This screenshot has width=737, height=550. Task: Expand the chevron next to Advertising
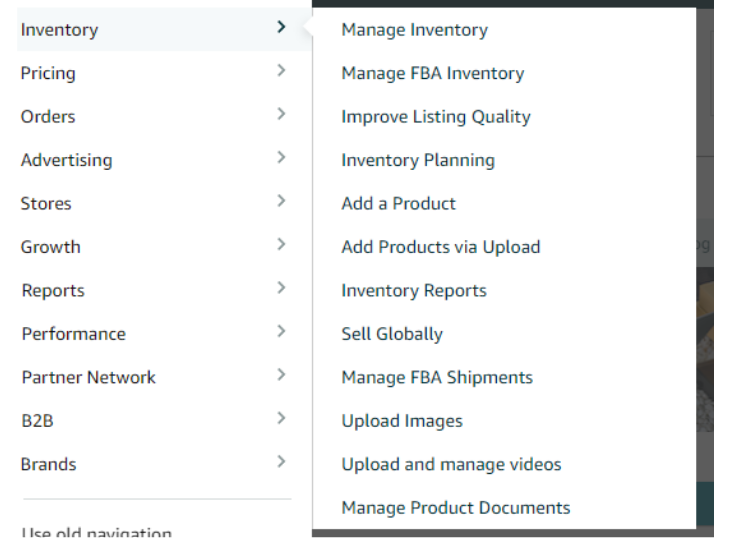point(281,157)
